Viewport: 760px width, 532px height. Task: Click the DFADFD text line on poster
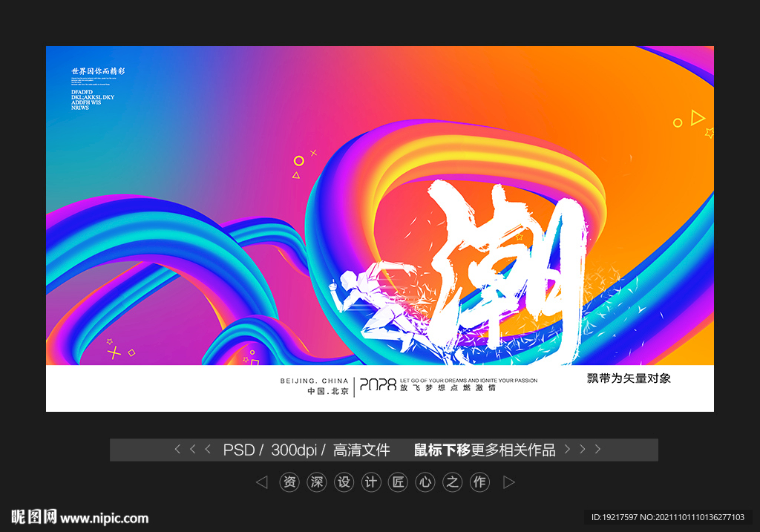82,91
